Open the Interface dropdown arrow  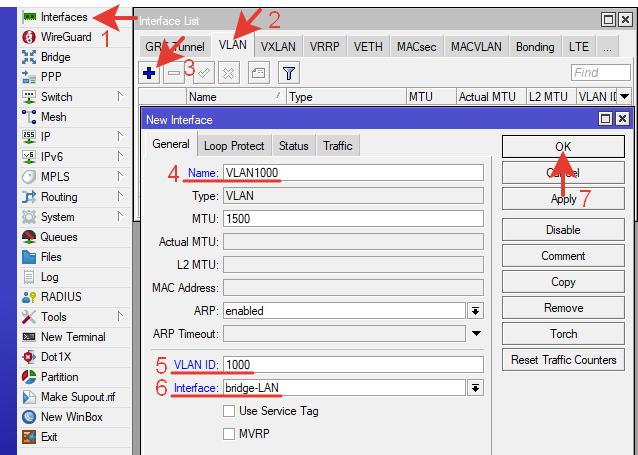[475, 388]
